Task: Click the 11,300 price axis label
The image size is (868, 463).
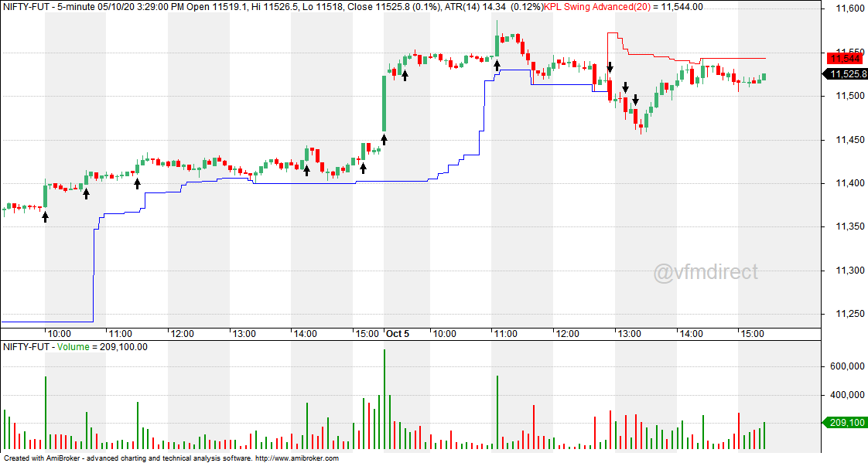Action: (849, 271)
